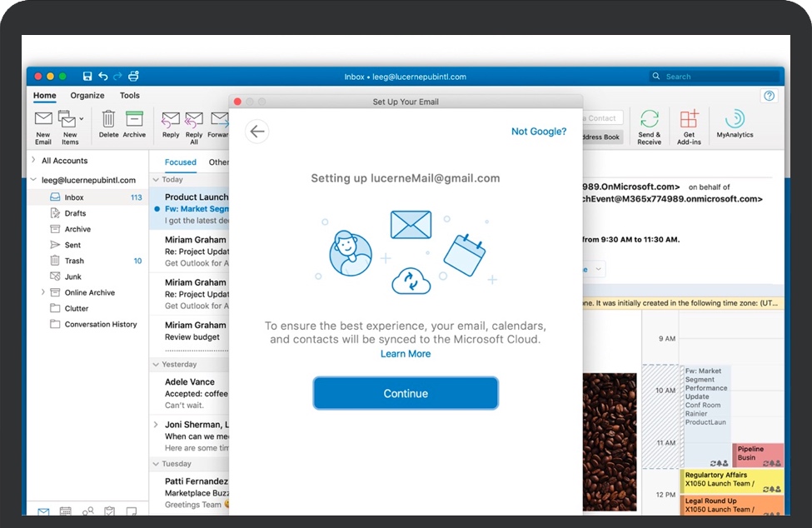Viewport: 812px width, 528px height.
Task: Open Adele Vance's Accepted: coffee email
Action: (x=190, y=393)
